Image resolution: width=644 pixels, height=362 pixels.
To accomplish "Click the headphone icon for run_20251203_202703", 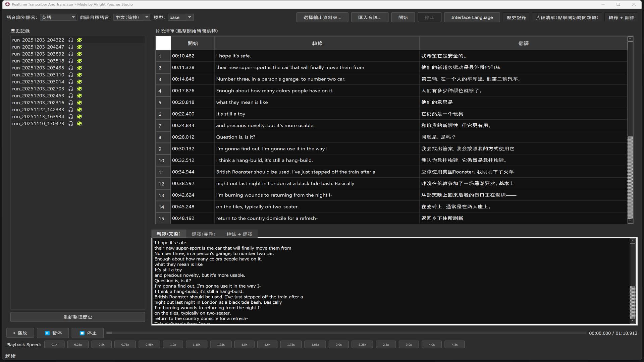I will [x=71, y=88].
